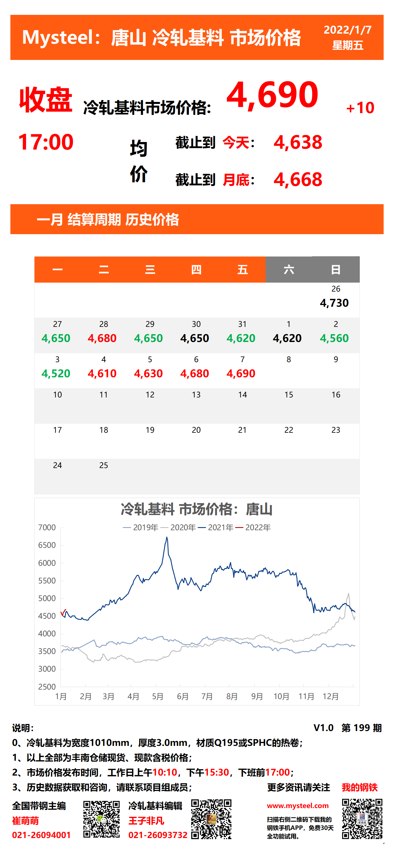394x868 pixels.
Task: Click the 我的钢铁 red text
Action: coord(360,787)
